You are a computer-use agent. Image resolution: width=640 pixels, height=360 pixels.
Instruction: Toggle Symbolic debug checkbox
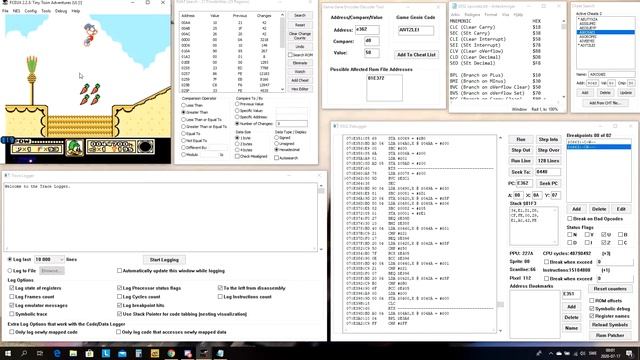(x=591, y=309)
